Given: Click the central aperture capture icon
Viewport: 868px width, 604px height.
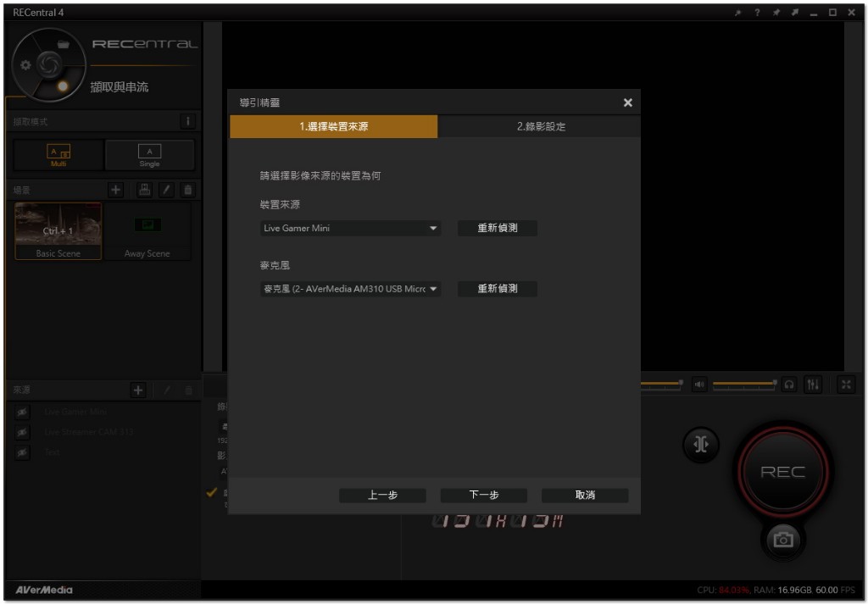Looking at the screenshot, I should click(48, 64).
